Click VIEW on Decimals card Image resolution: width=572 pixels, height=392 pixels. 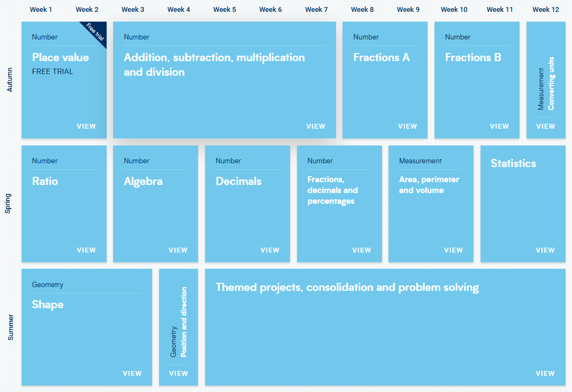(269, 250)
